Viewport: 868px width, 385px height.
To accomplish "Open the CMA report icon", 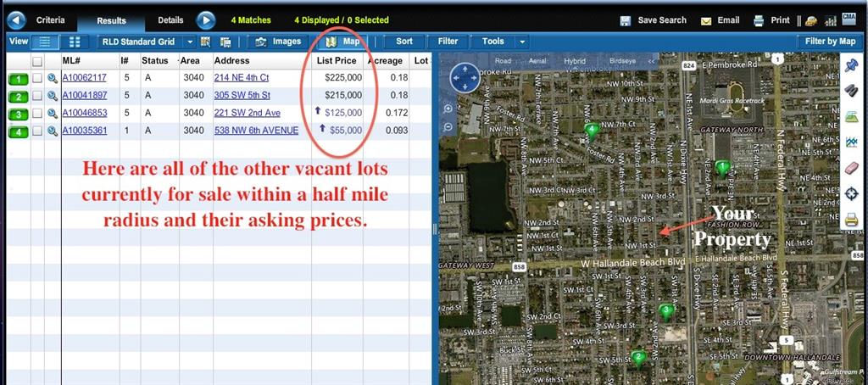I will click(849, 20).
